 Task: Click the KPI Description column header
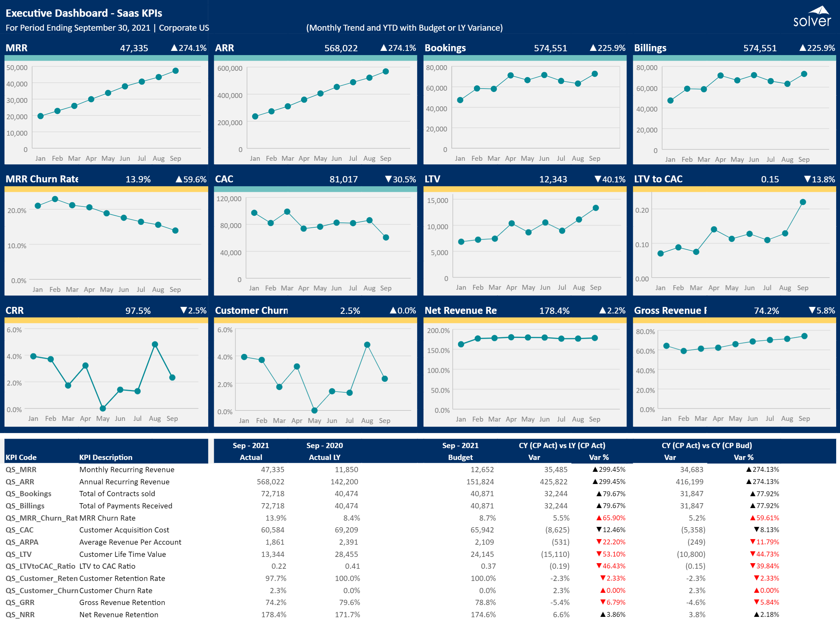pyautogui.click(x=106, y=458)
